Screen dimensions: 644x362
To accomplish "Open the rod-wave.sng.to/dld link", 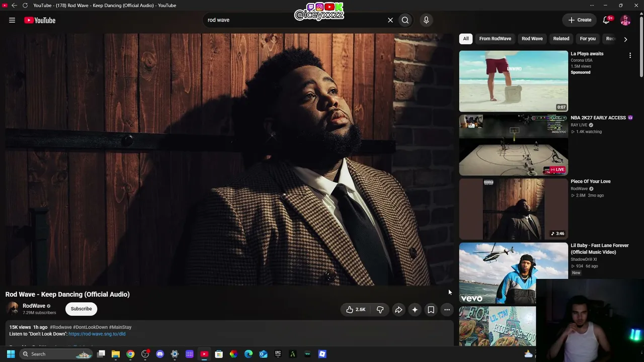I will coord(97,334).
